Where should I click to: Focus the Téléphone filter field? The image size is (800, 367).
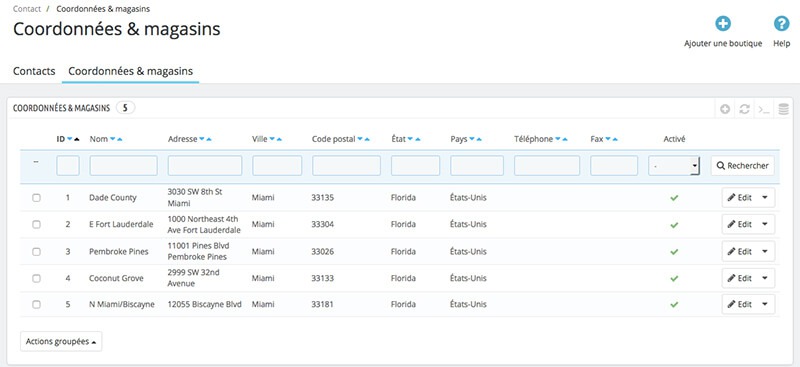(547, 166)
